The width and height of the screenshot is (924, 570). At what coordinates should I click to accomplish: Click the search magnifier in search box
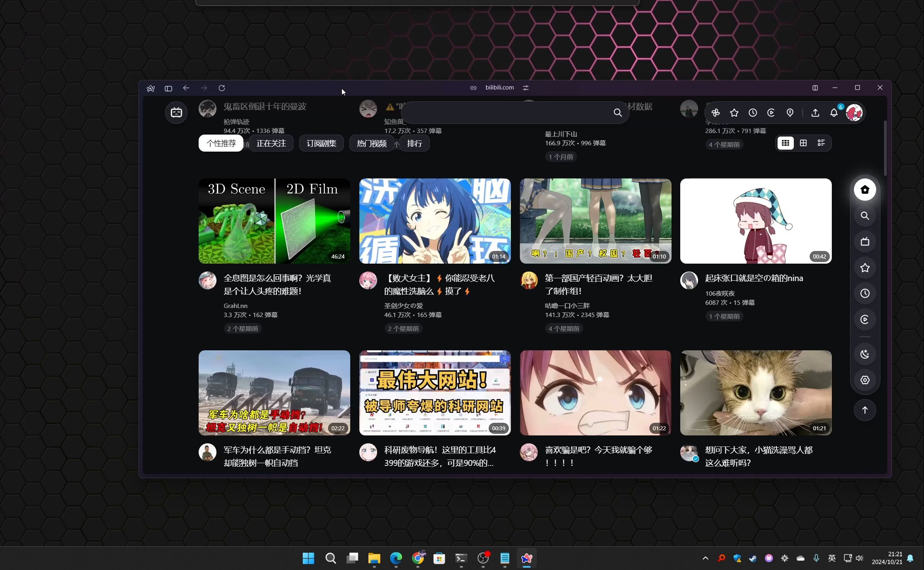[x=617, y=113]
